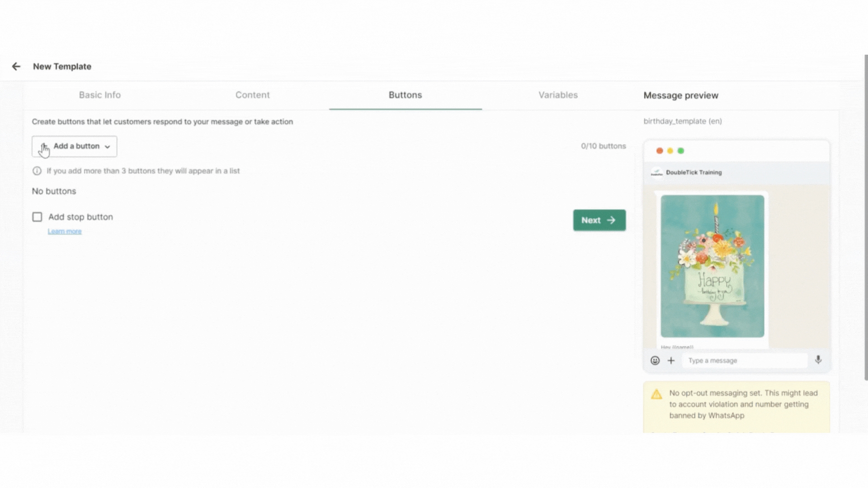This screenshot has width=868, height=488.
Task: Click the yellow dot in preview window
Action: click(x=670, y=151)
